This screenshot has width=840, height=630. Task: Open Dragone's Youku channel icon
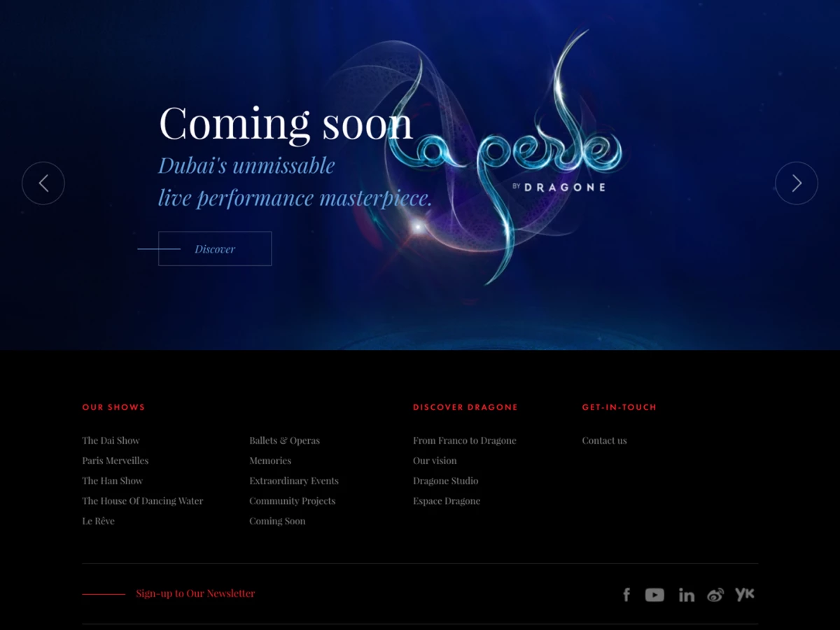[745, 594]
